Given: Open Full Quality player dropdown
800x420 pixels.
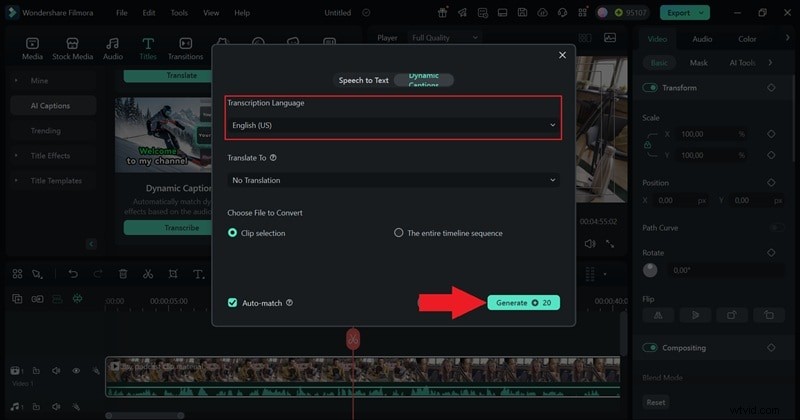Looking at the screenshot, I should coord(445,38).
